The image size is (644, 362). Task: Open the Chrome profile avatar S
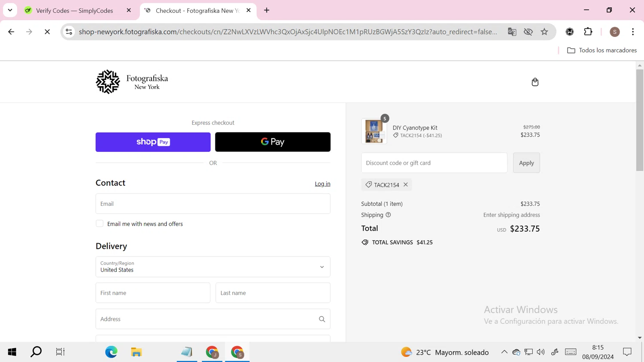[x=615, y=32]
